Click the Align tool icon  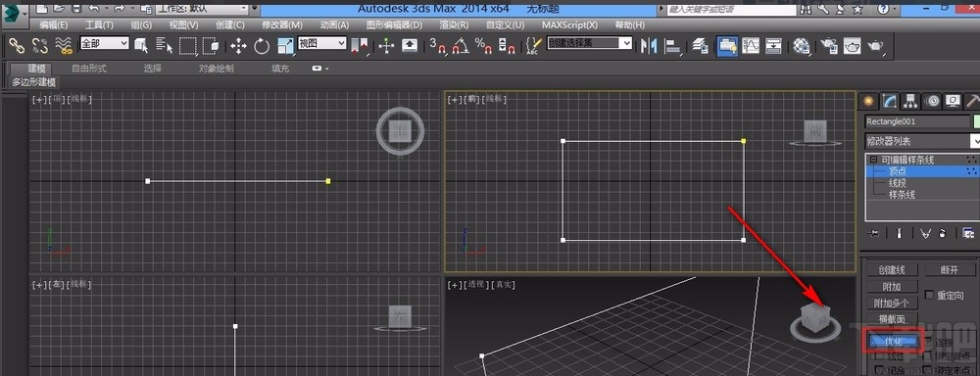673,46
